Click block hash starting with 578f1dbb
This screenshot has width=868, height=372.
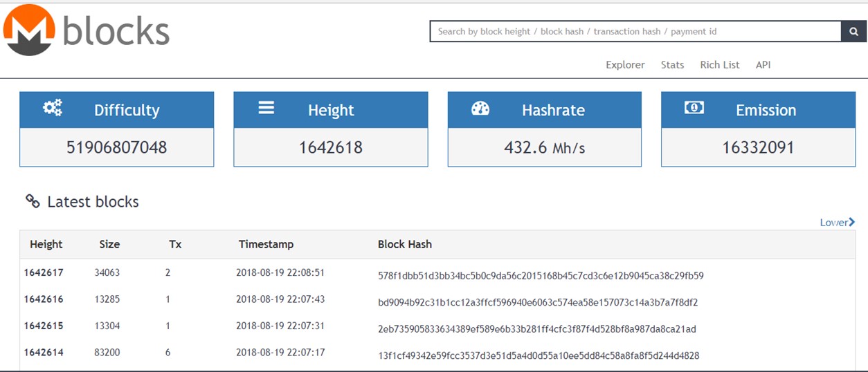pyautogui.click(x=541, y=276)
